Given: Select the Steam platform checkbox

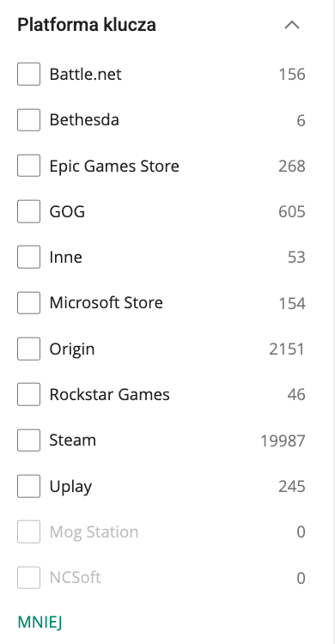Looking at the screenshot, I should tap(28, 440).
